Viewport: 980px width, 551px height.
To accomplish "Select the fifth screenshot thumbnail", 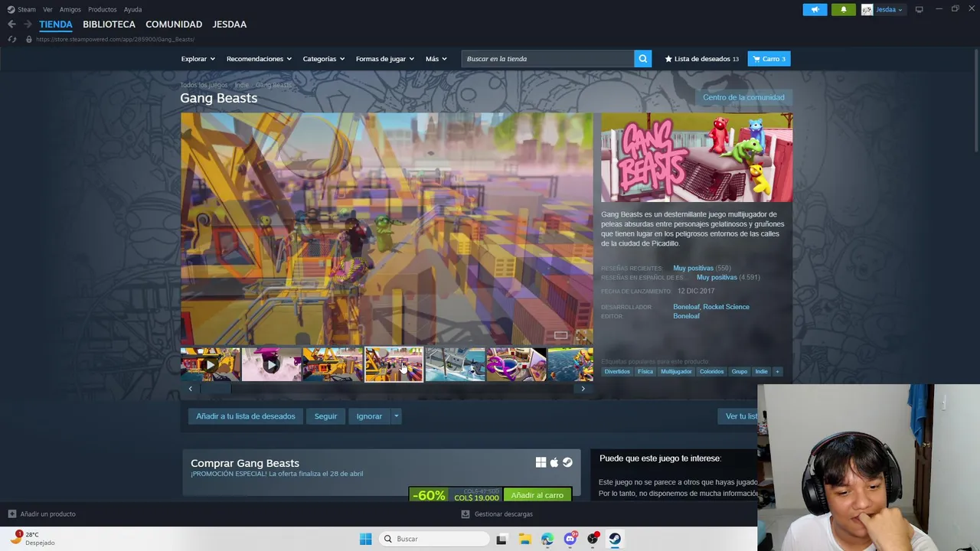I will 455,365.
